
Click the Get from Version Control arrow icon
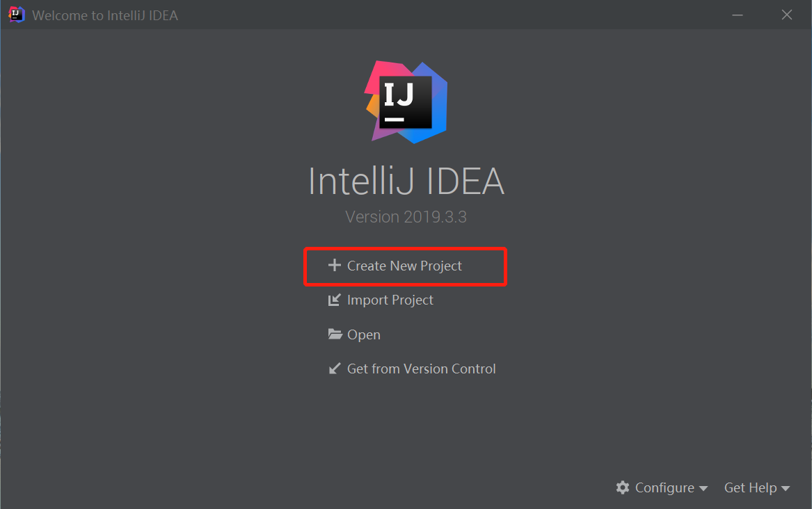335,369
